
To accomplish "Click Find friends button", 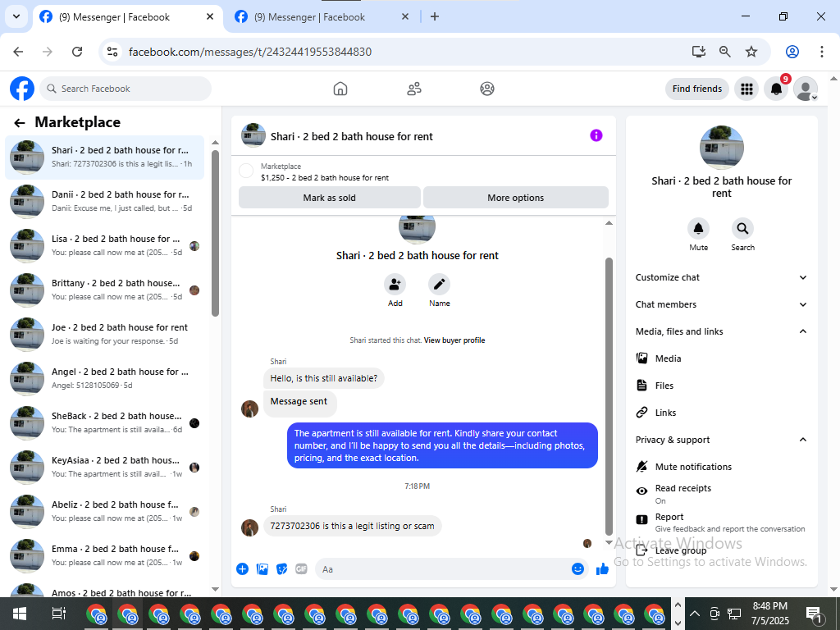I will tap(697, 89).
